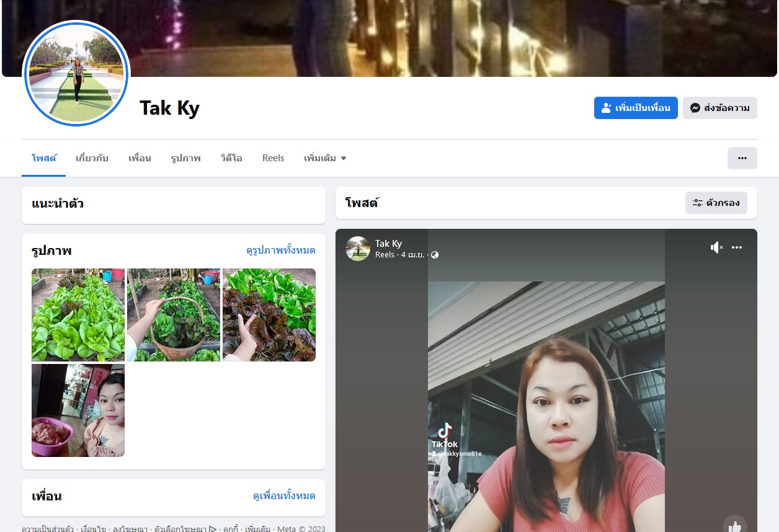The image size is (779, 532).
Task: Open the red lettuce with hand photo
Action: tap(269, 315)
